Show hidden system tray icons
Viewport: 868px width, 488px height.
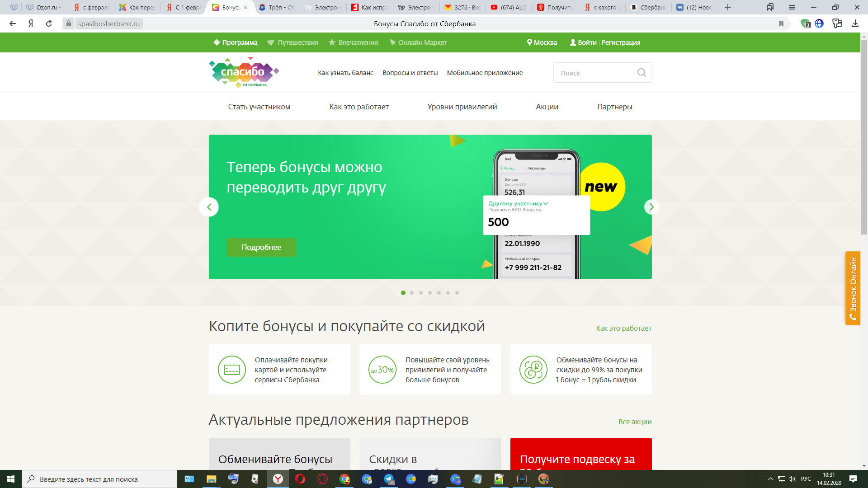coord(770,479)
